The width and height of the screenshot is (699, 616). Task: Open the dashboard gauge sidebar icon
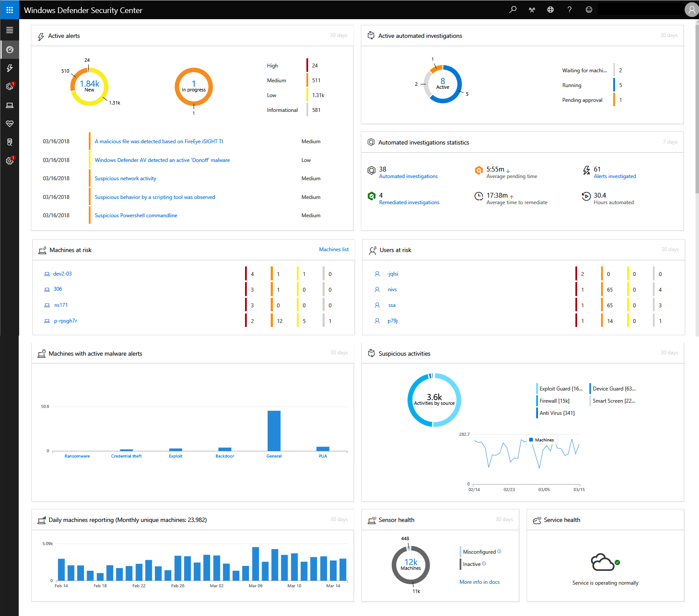tap(10, 50)
